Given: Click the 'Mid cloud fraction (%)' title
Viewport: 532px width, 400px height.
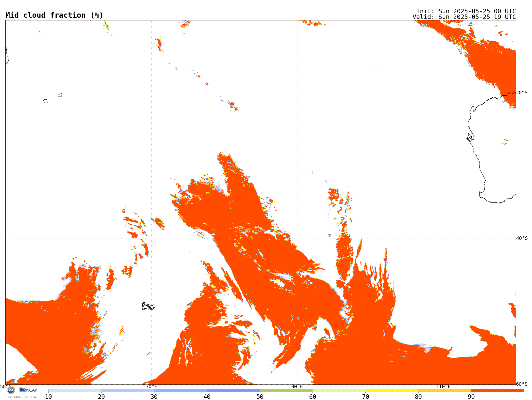Looking at the screenshot, I should 54,15.
